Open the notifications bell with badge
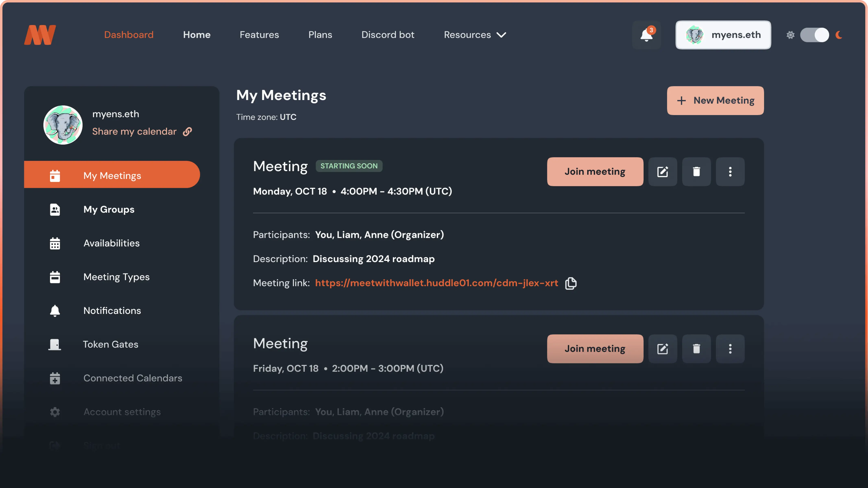Screen dimensions: 868x488 pos(646,35)
